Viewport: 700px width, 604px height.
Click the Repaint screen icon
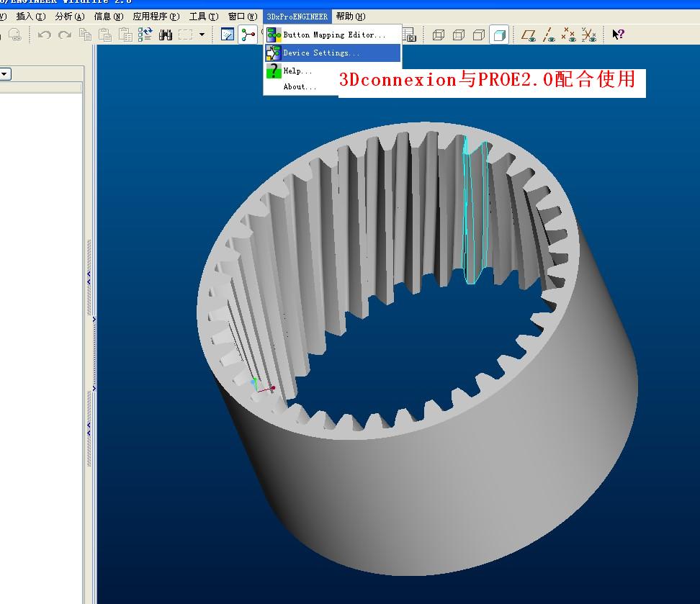[228, 35]
